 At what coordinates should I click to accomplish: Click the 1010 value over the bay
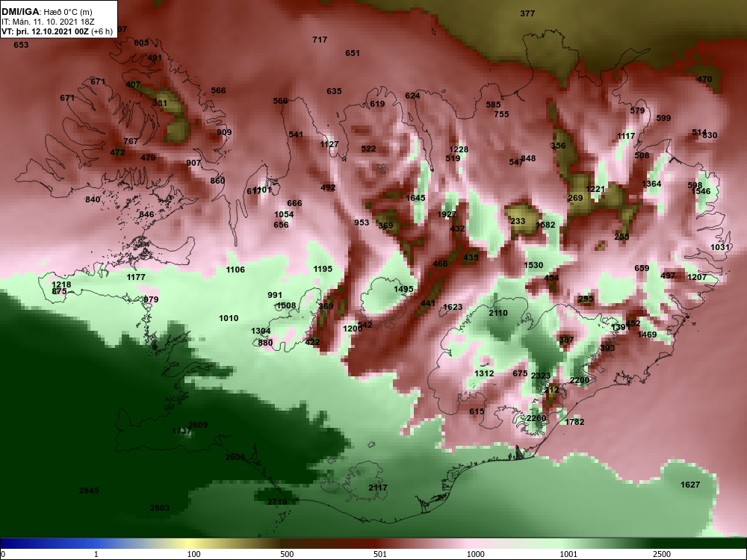(228, 318)
